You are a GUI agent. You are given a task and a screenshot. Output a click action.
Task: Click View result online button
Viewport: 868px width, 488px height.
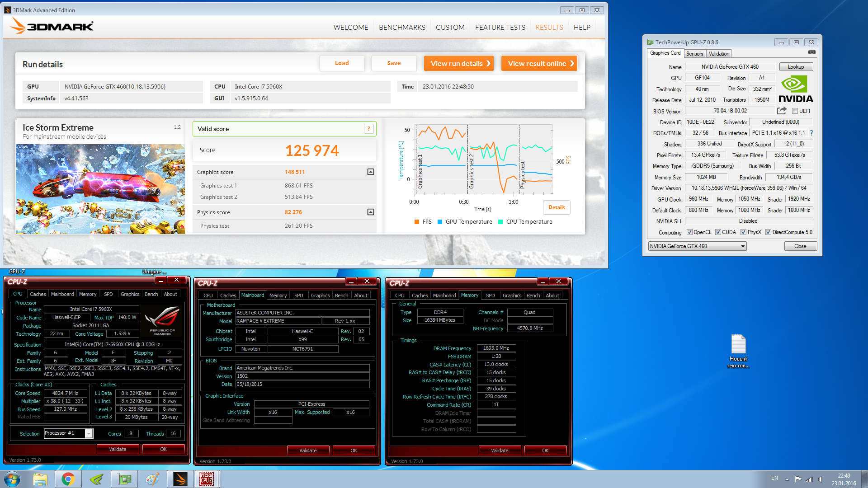point(539,63)
